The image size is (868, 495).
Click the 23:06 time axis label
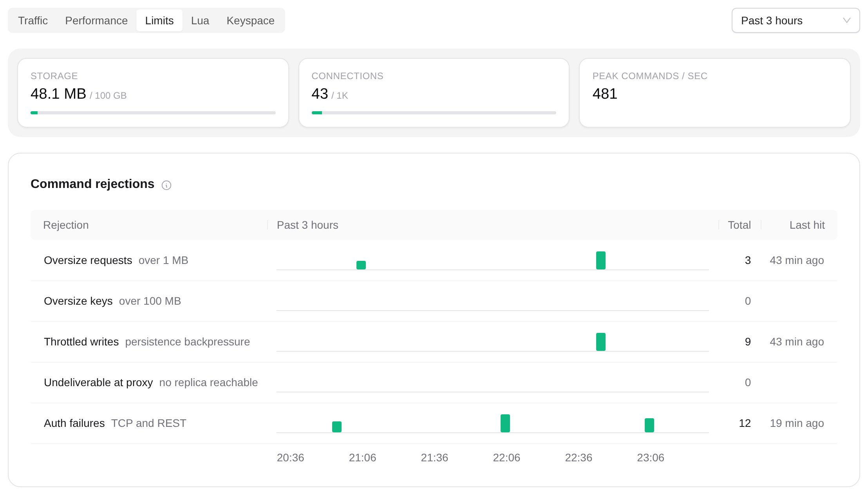pyautogui.click(x=651, y=458)
